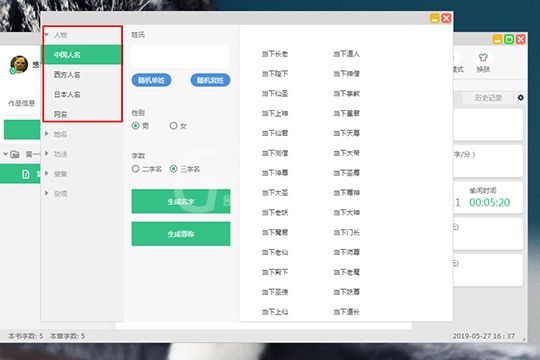Pick the generated name 当下门长
The height and width of the screenshot is (360, 540).
click(x=346, y=233)
